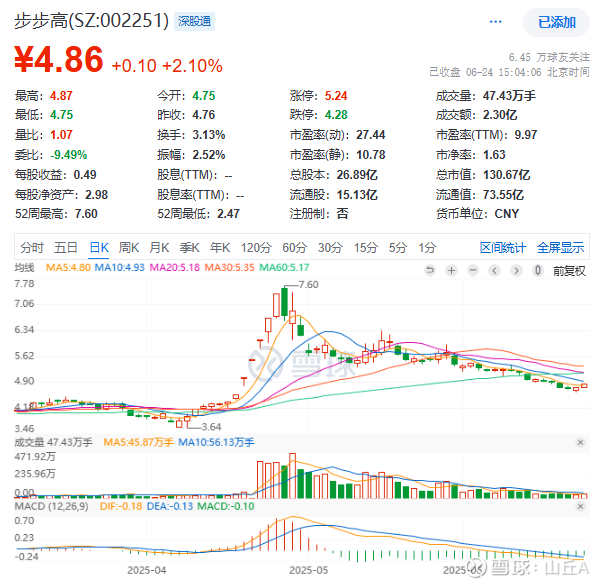Click the MA20:5.18 moving average label

175,267
